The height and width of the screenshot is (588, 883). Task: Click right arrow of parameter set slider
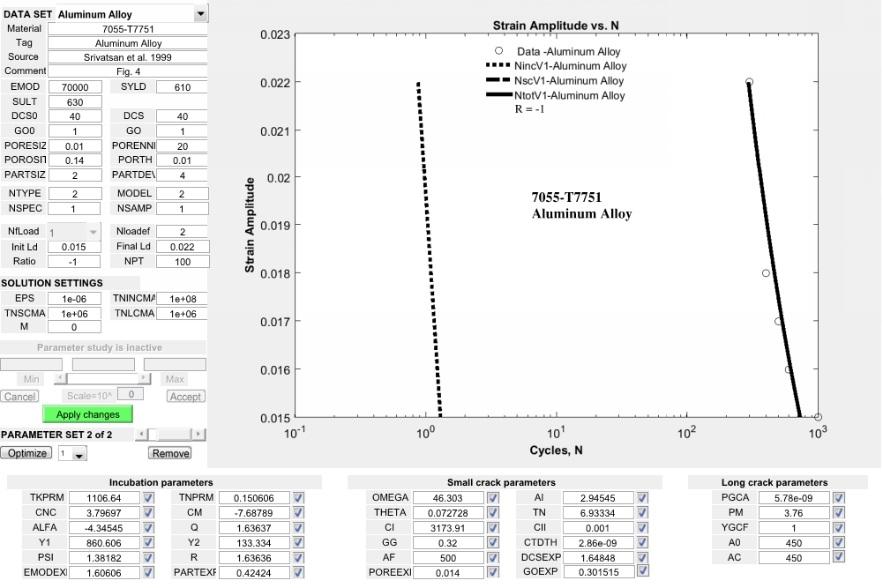coord(198,435)
